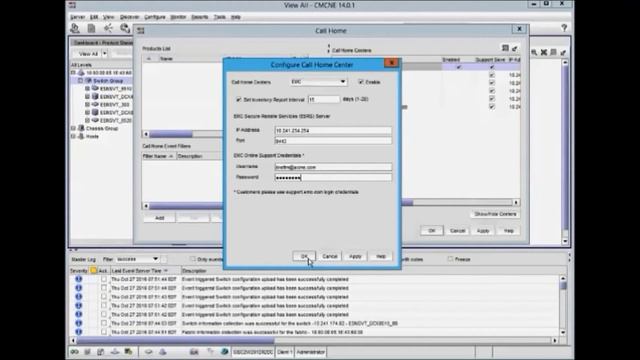Screen dimensions: 640x360
Task: Toggle the Only events checkbox in Master Log
Action: (193, 259)
